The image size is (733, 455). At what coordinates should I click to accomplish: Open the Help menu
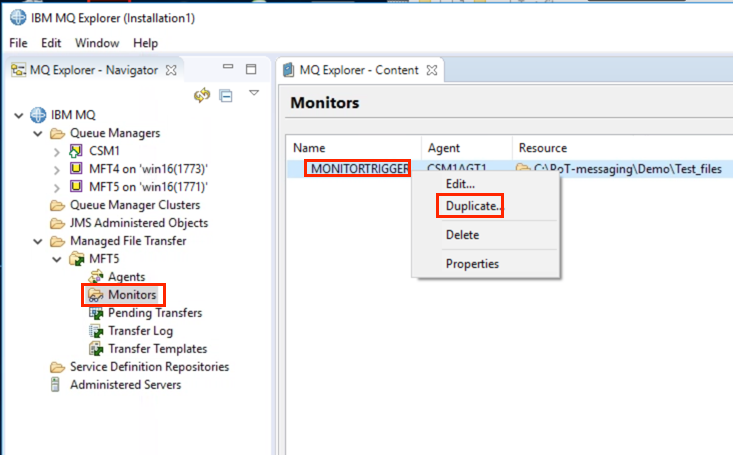click(145, 43)
